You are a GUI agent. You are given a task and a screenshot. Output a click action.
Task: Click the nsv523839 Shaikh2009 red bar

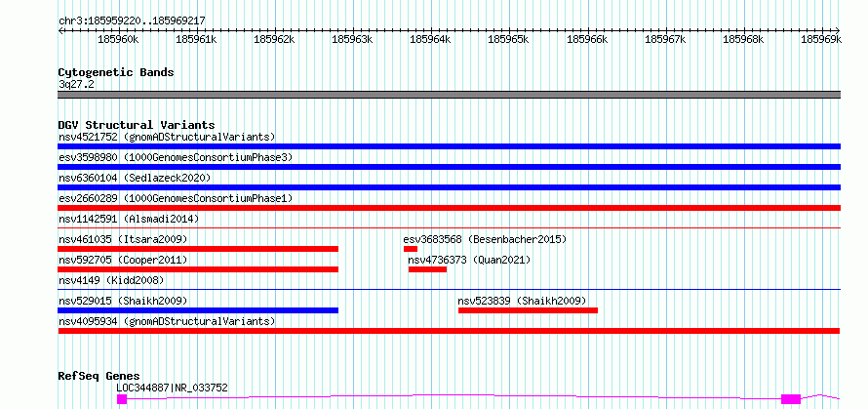coord(528,310)
